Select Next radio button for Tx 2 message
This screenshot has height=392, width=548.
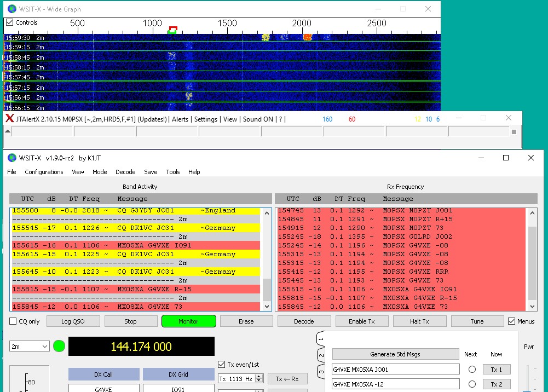(472, 384)
